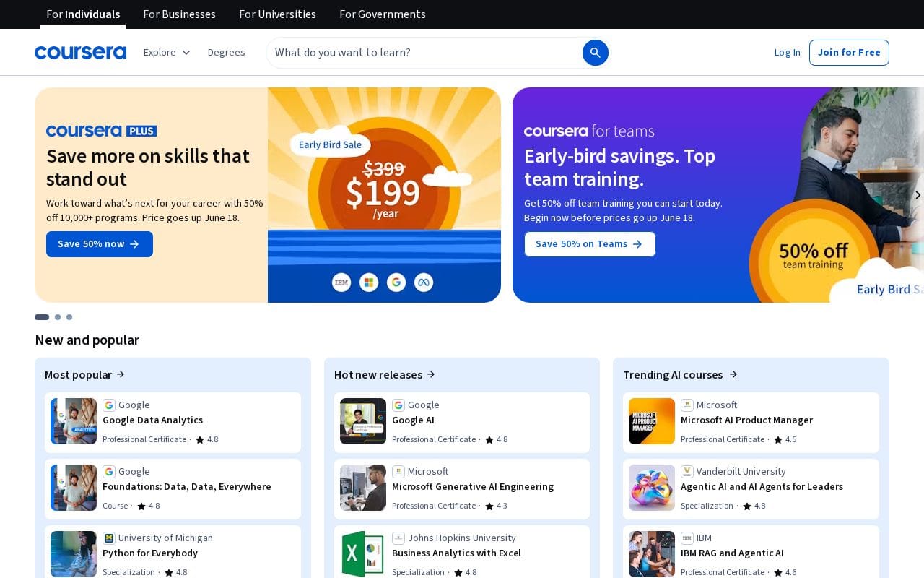Switch to For Universities tab
The width and height of the screenshot is (924, 578).
(x=277, y=14)
